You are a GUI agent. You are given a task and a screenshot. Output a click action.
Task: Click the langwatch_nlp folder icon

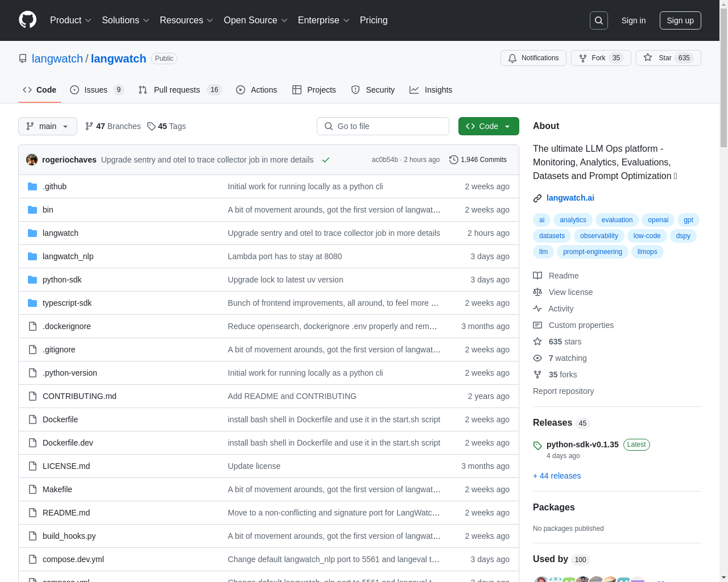(32, 256)
